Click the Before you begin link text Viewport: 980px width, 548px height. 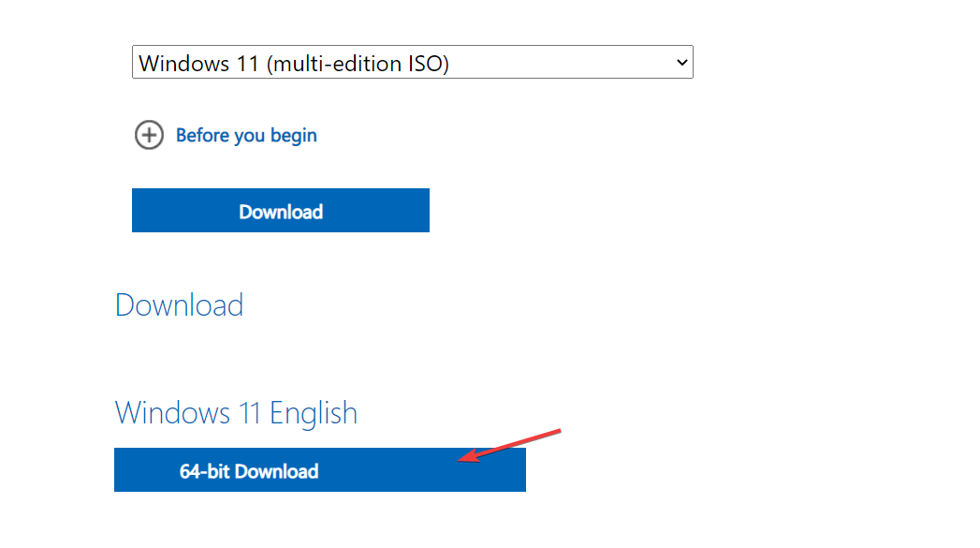246,135
